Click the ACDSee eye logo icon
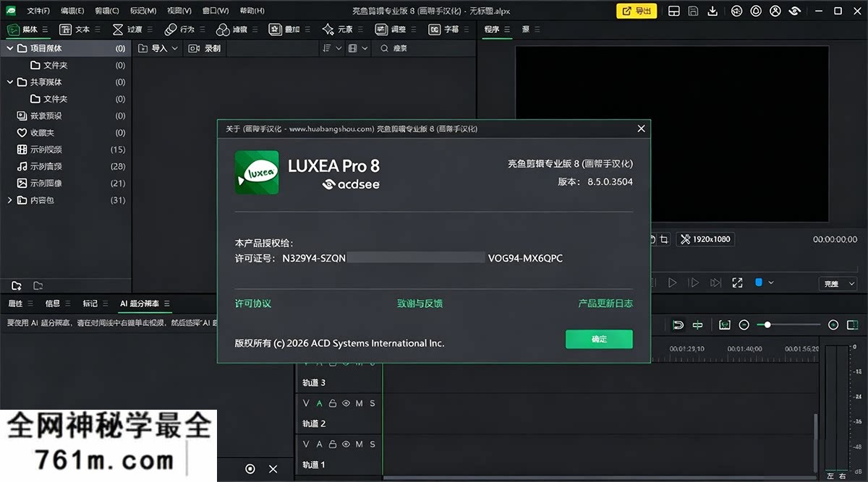Image resolution: width=868 pixels, height=482 pixels. coord(795,11)
